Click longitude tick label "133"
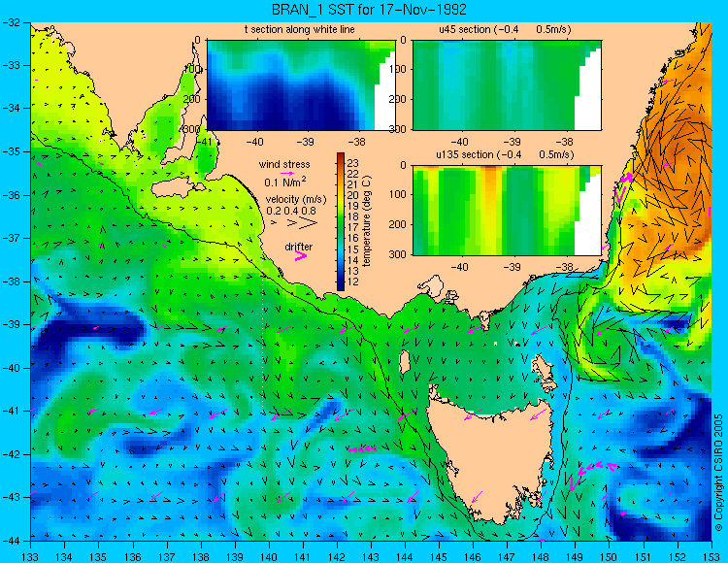728x563 pixels. point(30,556)
